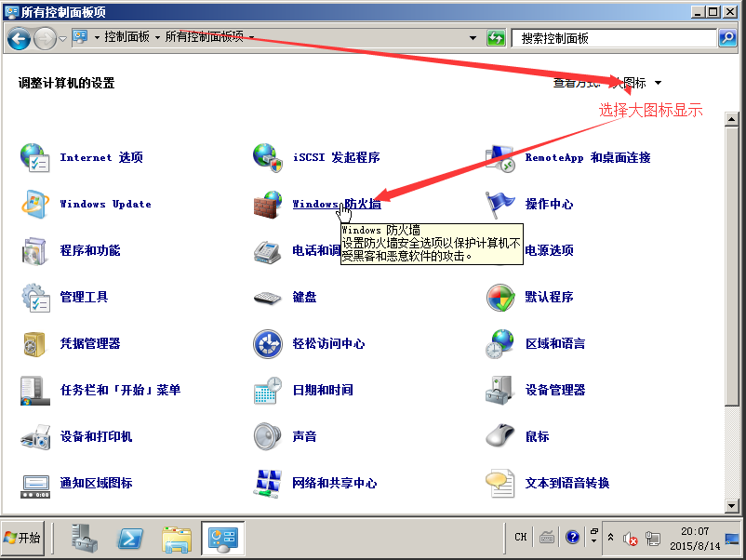Image resolution: width=746 pixels, height=560 pixels.
Task: Focus the 搜索控制面板 search box
Action: (x=614, y=37)
